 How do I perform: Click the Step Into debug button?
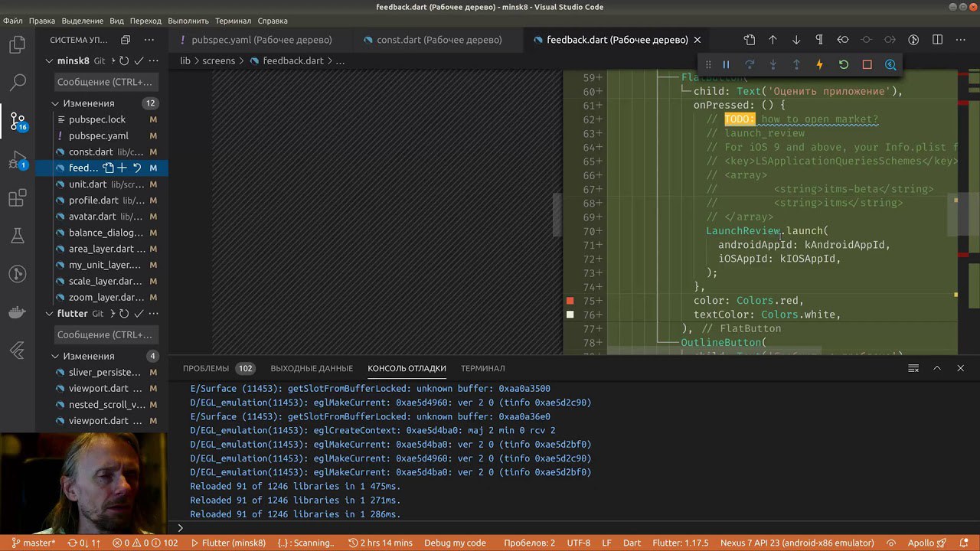(773, 65)
